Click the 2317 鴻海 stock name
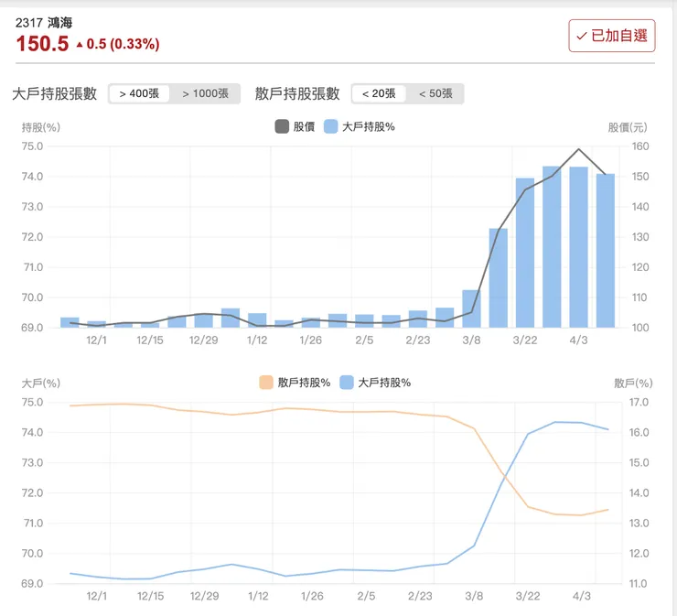The width and height of the screenshot is (677, 616). coord(44,23)
